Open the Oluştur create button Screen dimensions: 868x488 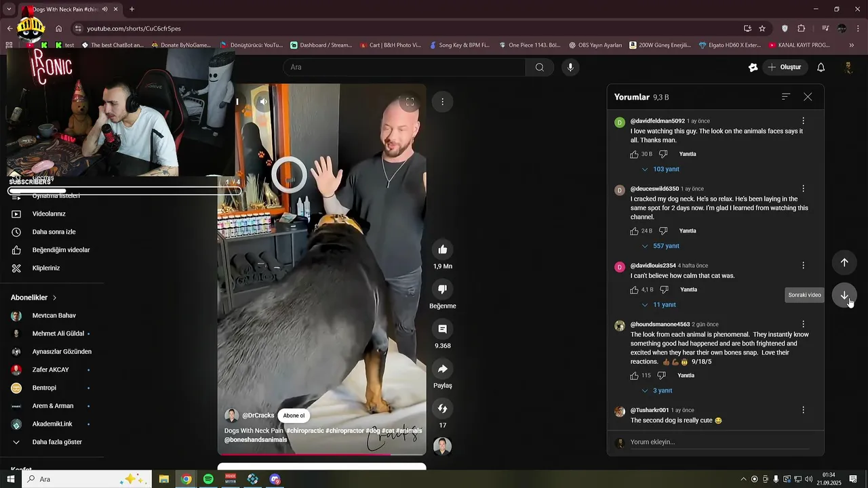(785, 67)
